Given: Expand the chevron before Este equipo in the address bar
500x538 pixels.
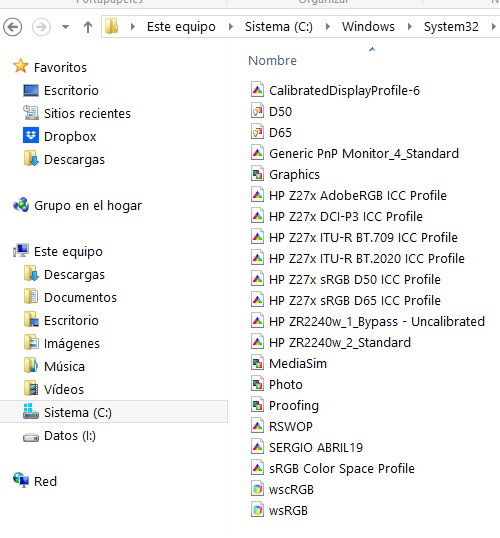Looking at the screenshot, I should click(x=133, y=26).
